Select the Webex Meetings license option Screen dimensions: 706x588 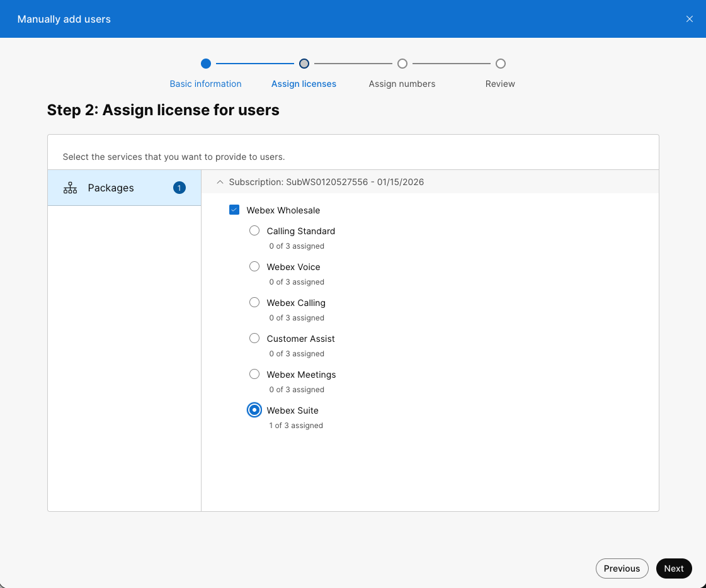click(254, 374)
